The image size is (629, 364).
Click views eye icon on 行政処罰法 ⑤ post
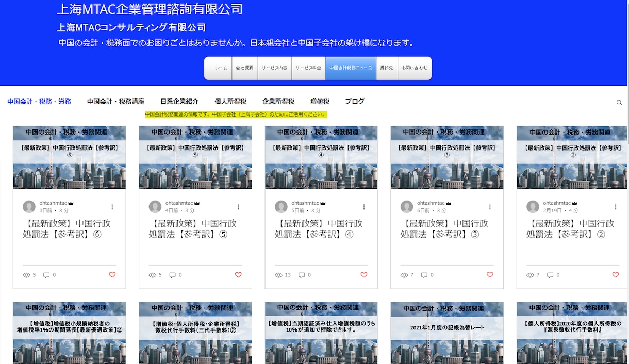(x=153, y=275)
